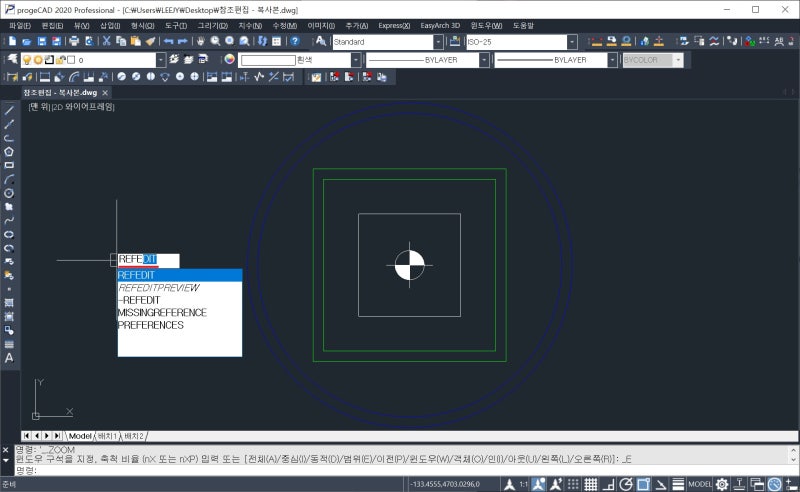Screen dimensions: 800x492
Task: Click the coordinates readout in status bar
Action: (446, 484)
